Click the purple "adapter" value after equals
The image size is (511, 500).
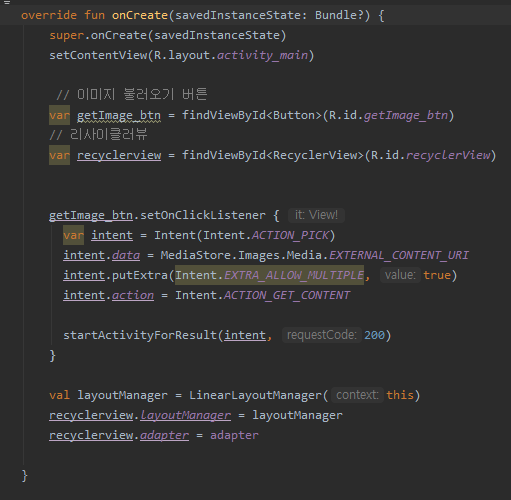(x=234, y=435)
